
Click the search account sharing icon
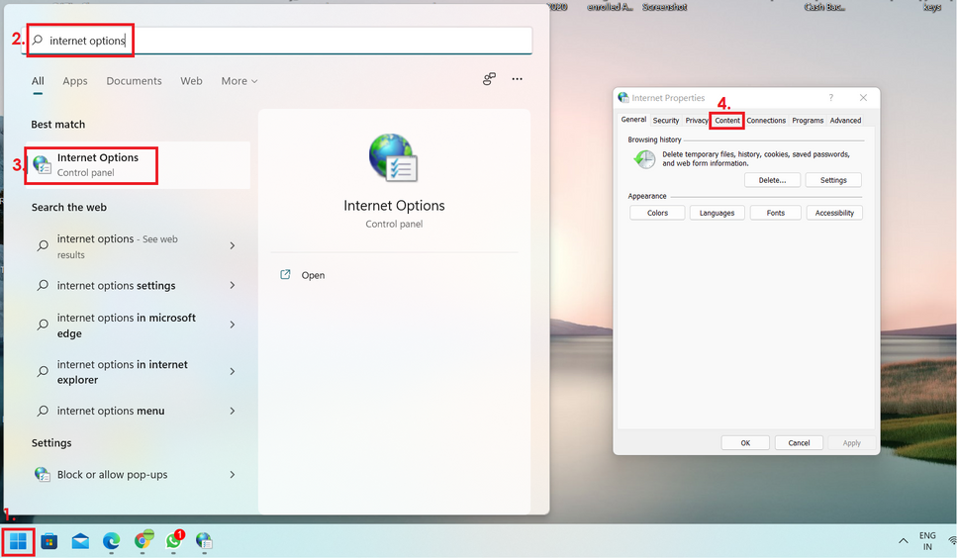point(489,79)
